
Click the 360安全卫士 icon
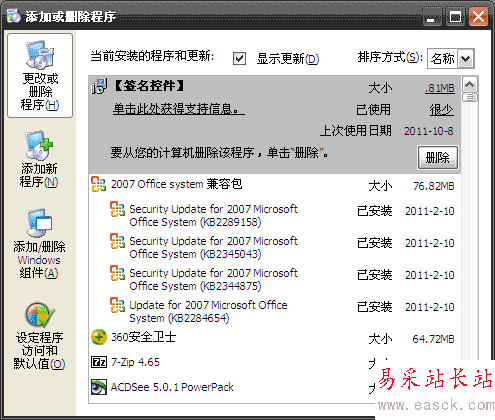tap(99, 337)
